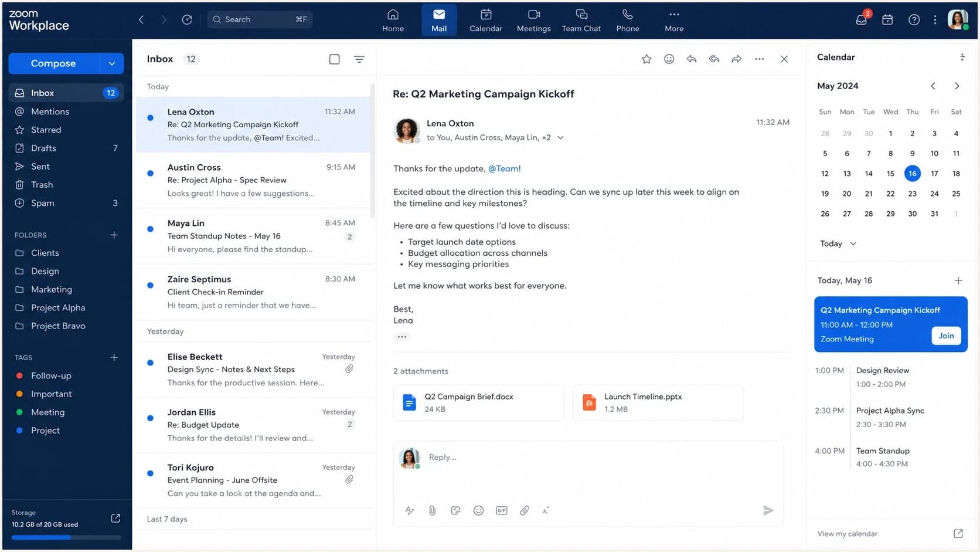Show next month in calendar
The image size is (980, 552).
957,86
